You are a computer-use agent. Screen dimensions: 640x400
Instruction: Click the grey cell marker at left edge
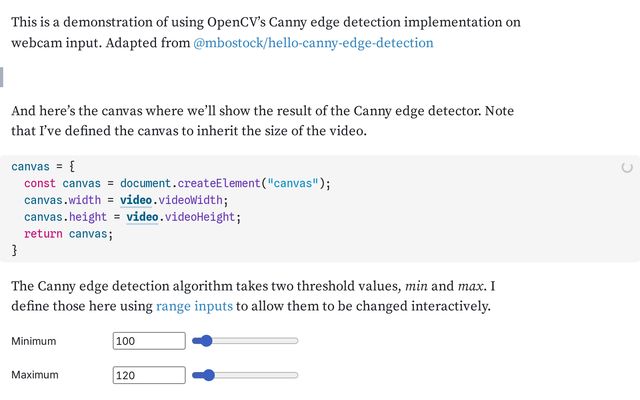click(x=2, y=77)
